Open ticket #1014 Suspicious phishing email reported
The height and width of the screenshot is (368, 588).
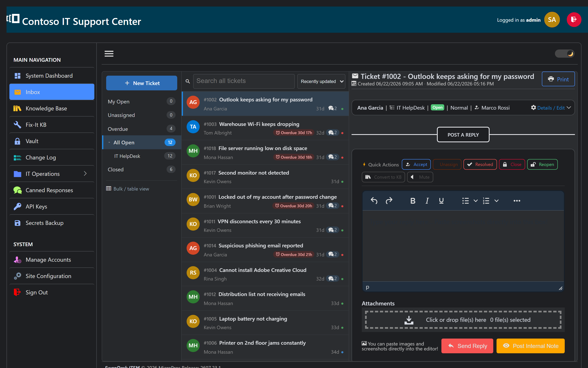(x=265, y=250)
